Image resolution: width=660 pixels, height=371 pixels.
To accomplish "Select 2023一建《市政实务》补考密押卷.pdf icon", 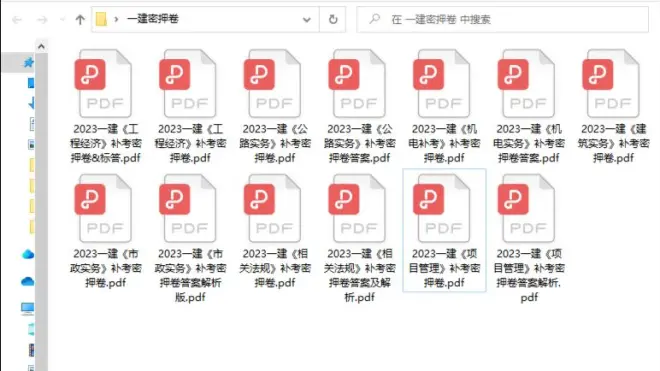I will coord(104,208).
